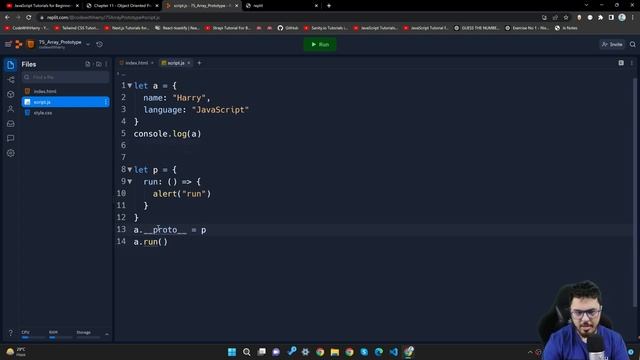The height and width of the screenshot is (360, 640).
Task: Open Skype from the taskbar
Action: pyautogui.click(x=364, y=352)
